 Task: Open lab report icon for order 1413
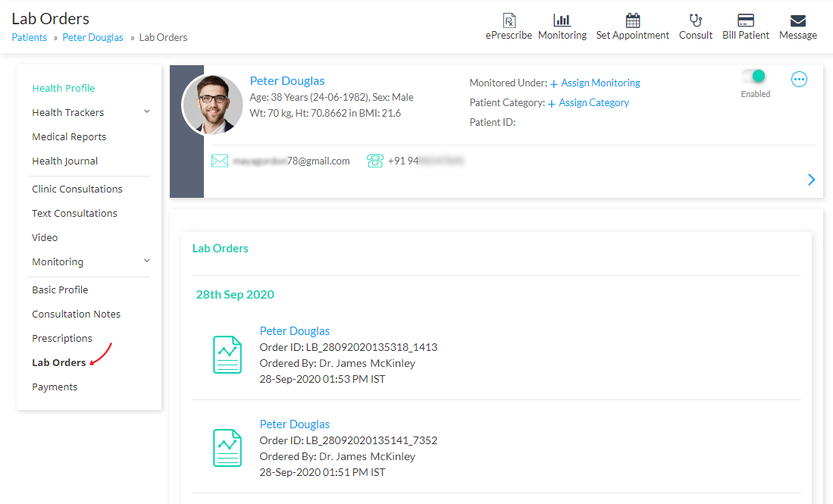227,355
